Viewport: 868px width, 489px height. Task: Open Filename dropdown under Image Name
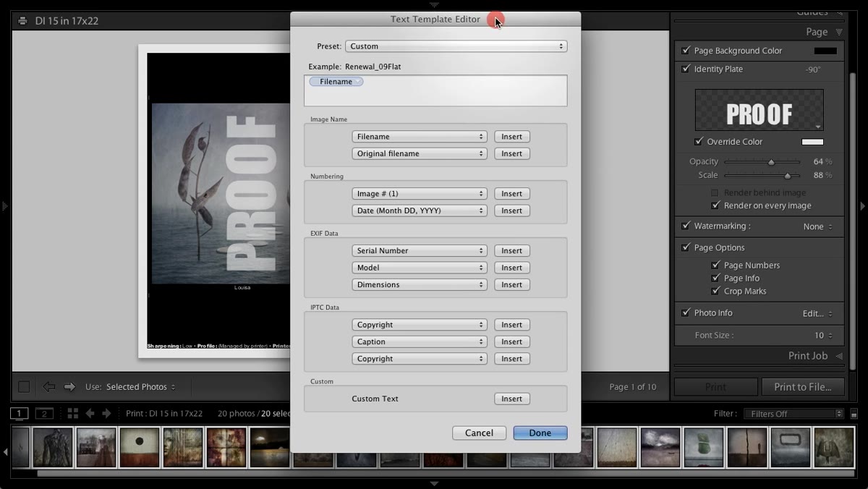[x=420, y=136]
